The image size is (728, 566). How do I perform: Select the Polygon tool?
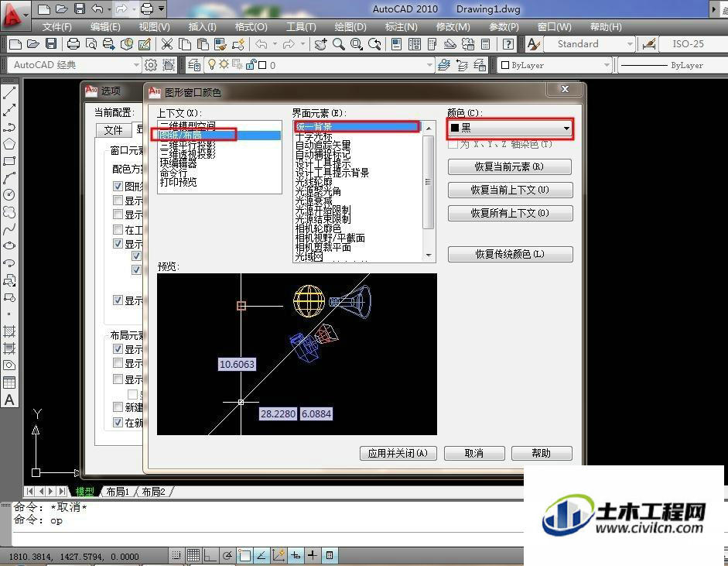pyautogui.click(x=9, y=143)
